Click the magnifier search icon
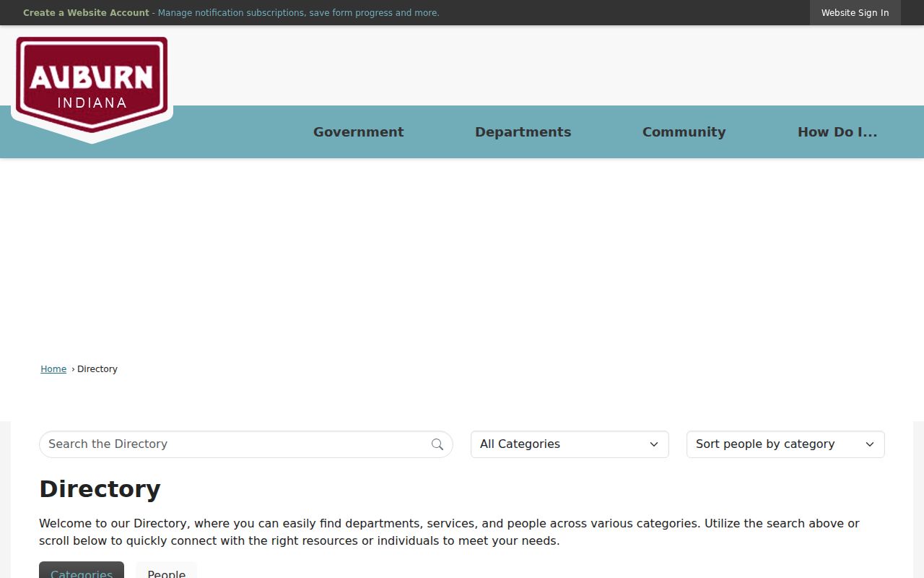Viewport: 924px width, 578px height. [x=437, y=444]
